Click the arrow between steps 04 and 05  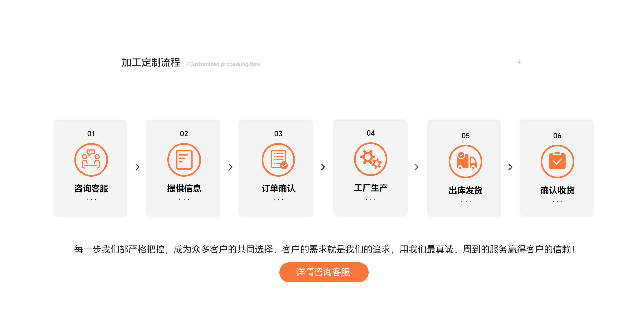click(416, 167)
